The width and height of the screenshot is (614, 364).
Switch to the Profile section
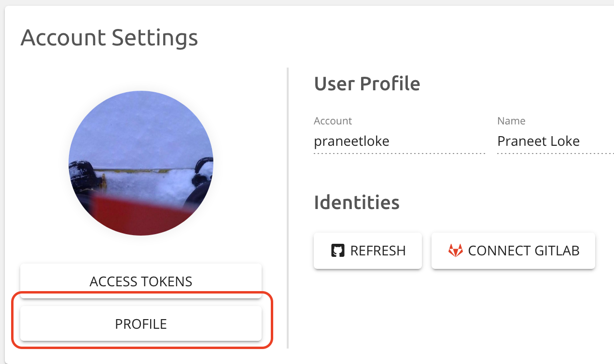click(x=141, y=324)
